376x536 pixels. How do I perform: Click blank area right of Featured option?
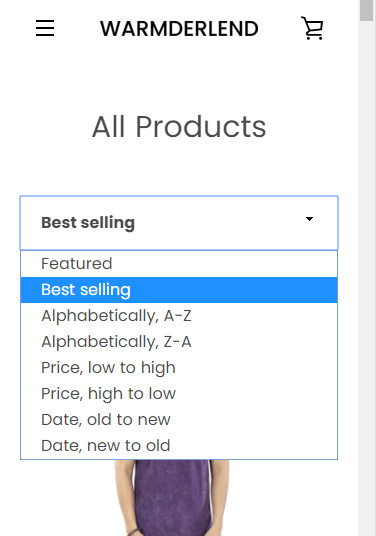[x=224, y=264]
